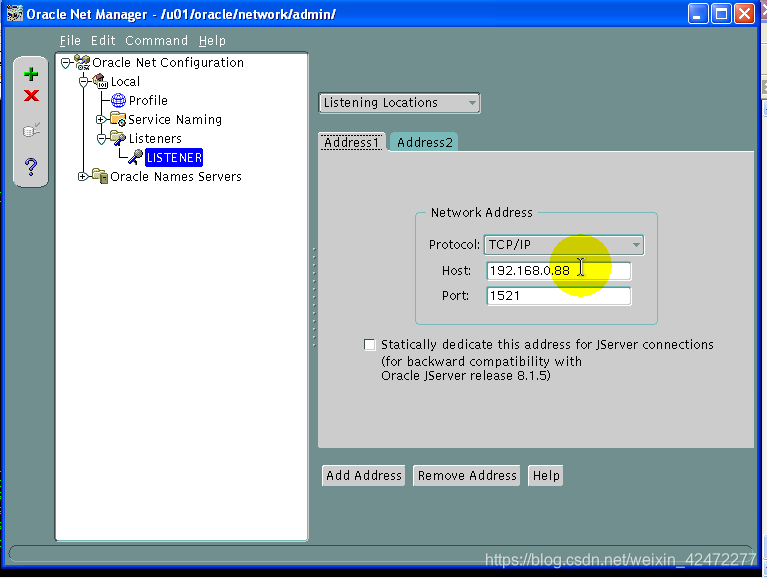Expand the Oracle Names Servers node
Screen dimensions: 767x579
tap(83, 176)
